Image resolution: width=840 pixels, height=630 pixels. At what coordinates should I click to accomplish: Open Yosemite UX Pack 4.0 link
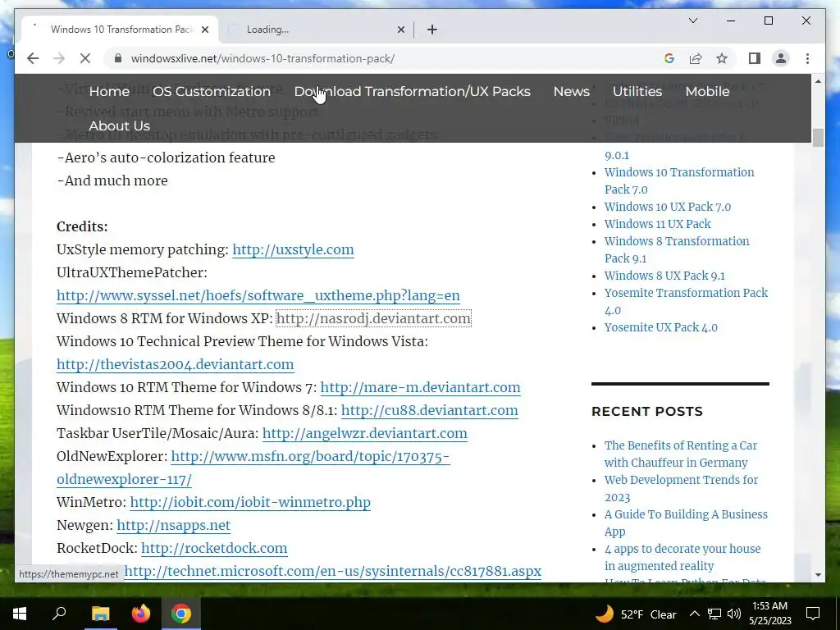660,327
